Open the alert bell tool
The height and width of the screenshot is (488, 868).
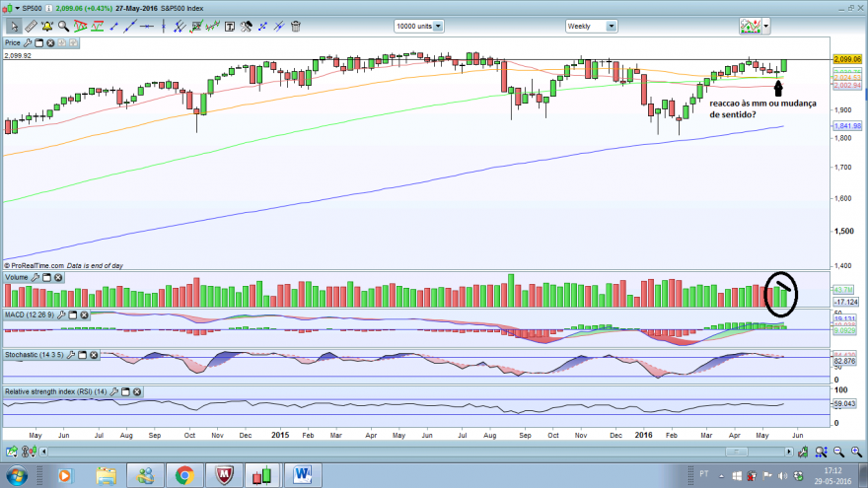tap(47, 26)
